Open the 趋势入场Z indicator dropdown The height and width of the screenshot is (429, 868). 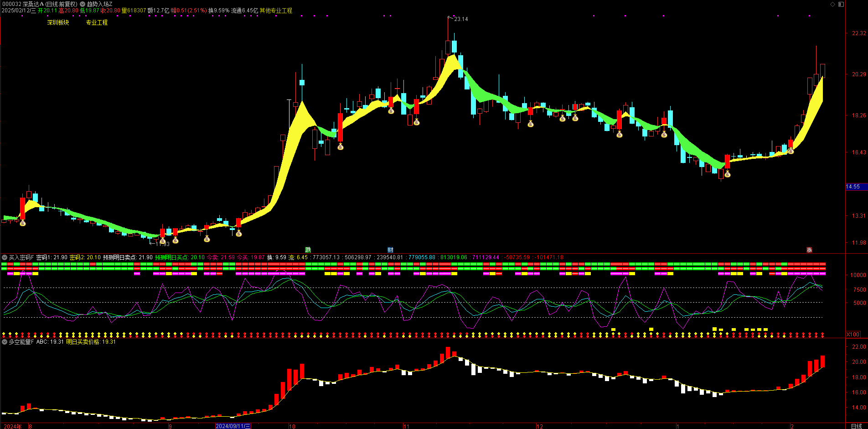coord(83,4)
